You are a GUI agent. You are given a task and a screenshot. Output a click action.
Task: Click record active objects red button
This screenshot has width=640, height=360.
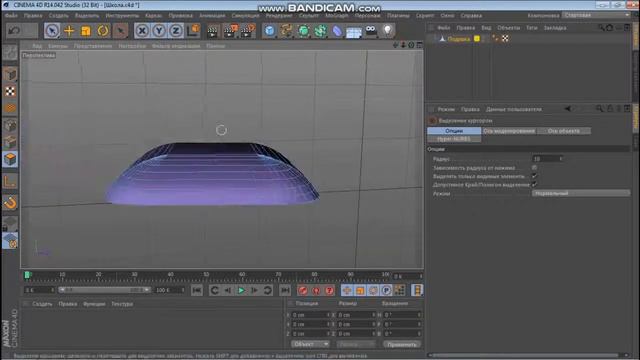point(302,290)
